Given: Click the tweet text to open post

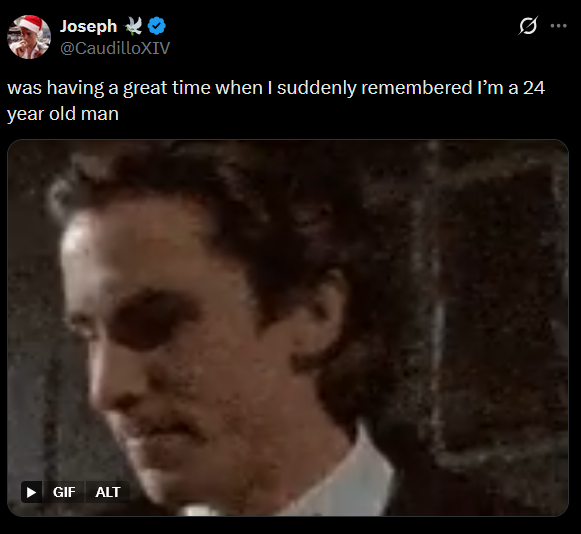Looking at the screenshot, I should (x=276, y=100).
